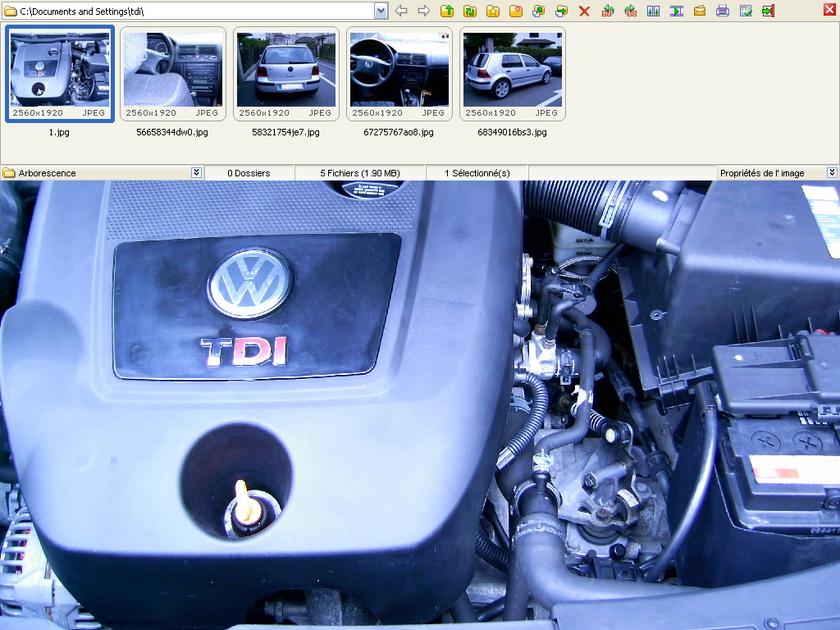Open the compare images tool
The width and height of the screenshot is (840, 630).
pos(654,11)
